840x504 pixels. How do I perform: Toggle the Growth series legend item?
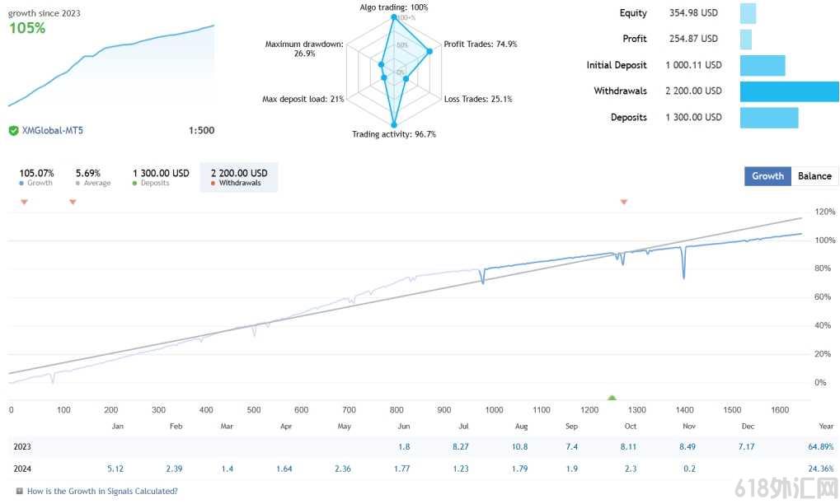pos(36,177)
